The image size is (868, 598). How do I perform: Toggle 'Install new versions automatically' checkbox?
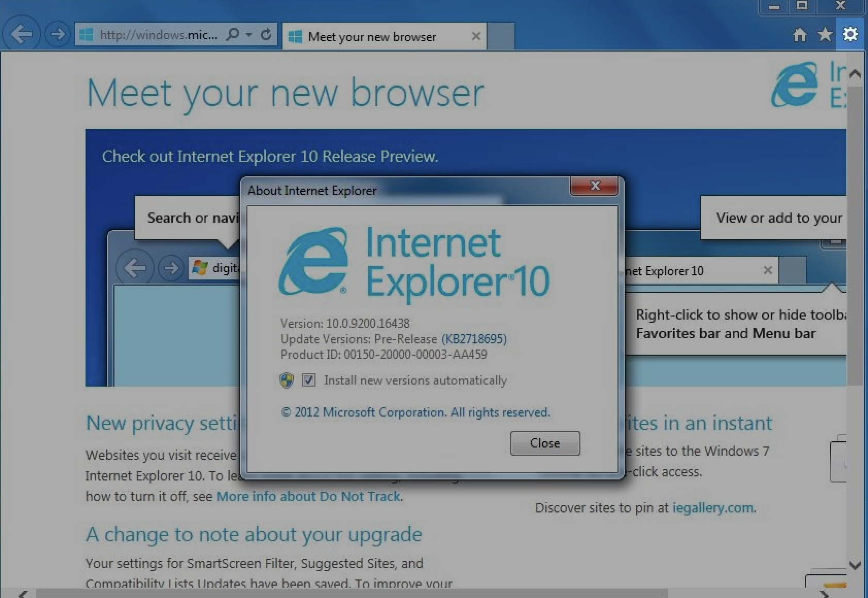(309, 380)
